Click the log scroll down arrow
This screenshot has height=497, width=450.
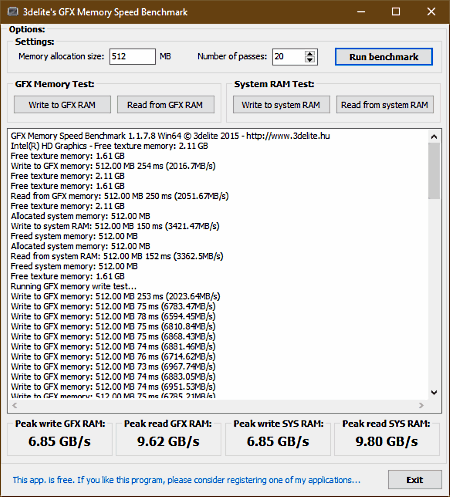434,392
